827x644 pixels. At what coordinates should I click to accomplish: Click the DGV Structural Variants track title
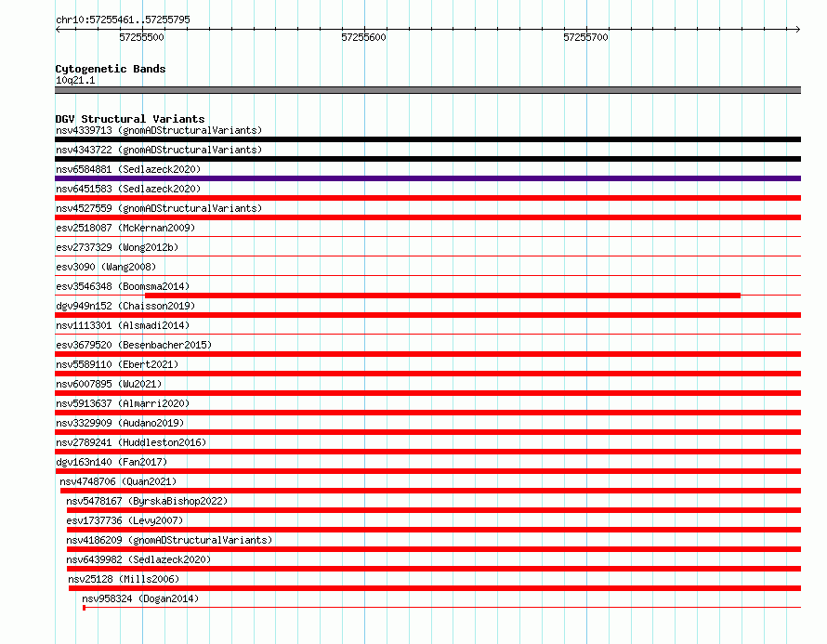point(130,119)
